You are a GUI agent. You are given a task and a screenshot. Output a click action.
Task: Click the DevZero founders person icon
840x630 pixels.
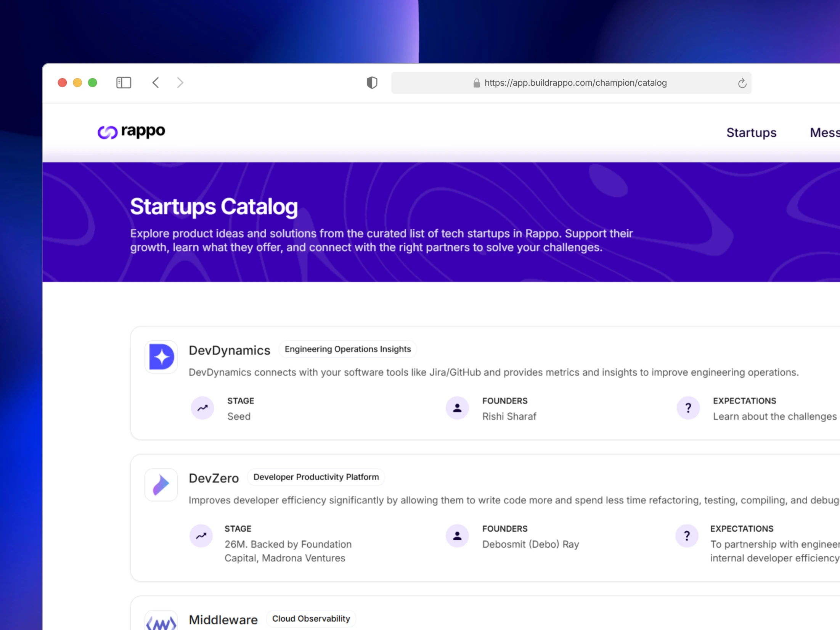[457, 536]
